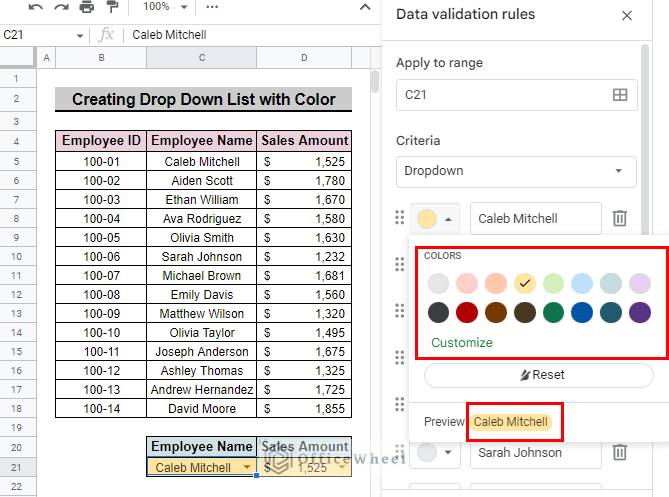Click Sales Amount header in row 4
This screenshot has width=669, height=497.
pos(304,141)
